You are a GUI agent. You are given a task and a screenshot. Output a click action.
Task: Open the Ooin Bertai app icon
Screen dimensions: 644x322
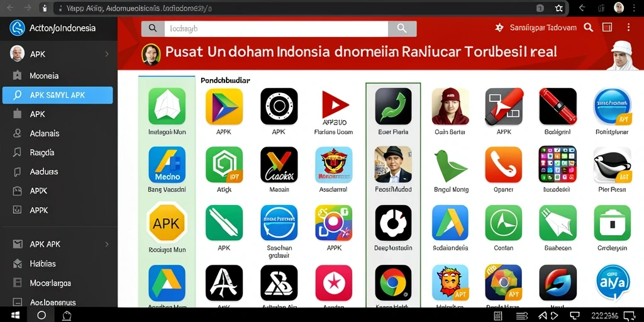(x=450, y=106)
